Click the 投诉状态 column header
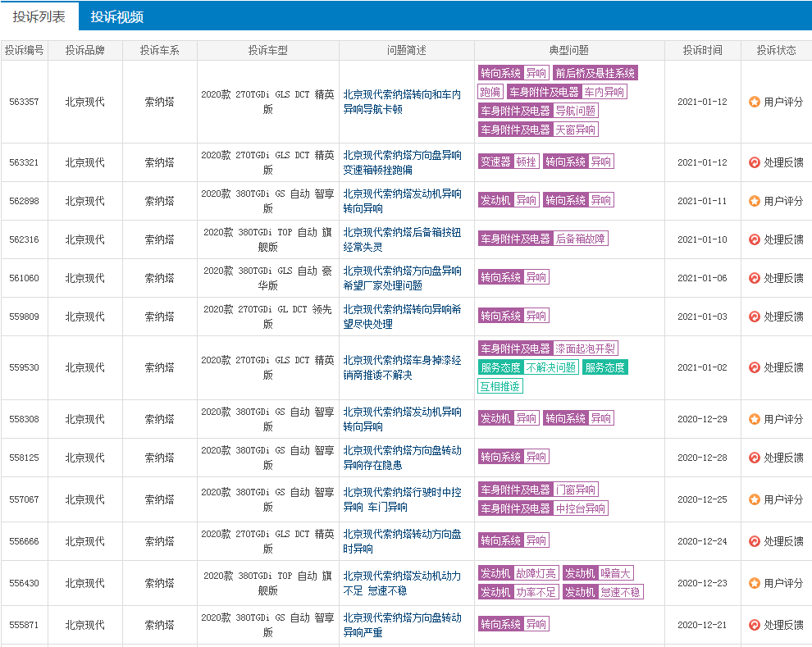The image size is (812, 647). click(776, 50)
